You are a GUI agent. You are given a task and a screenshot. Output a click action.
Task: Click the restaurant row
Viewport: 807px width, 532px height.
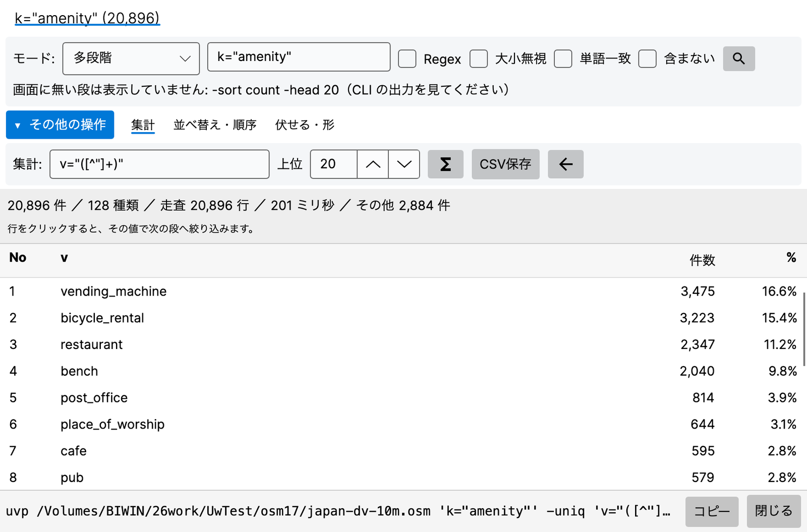click(x=403, y=344)
